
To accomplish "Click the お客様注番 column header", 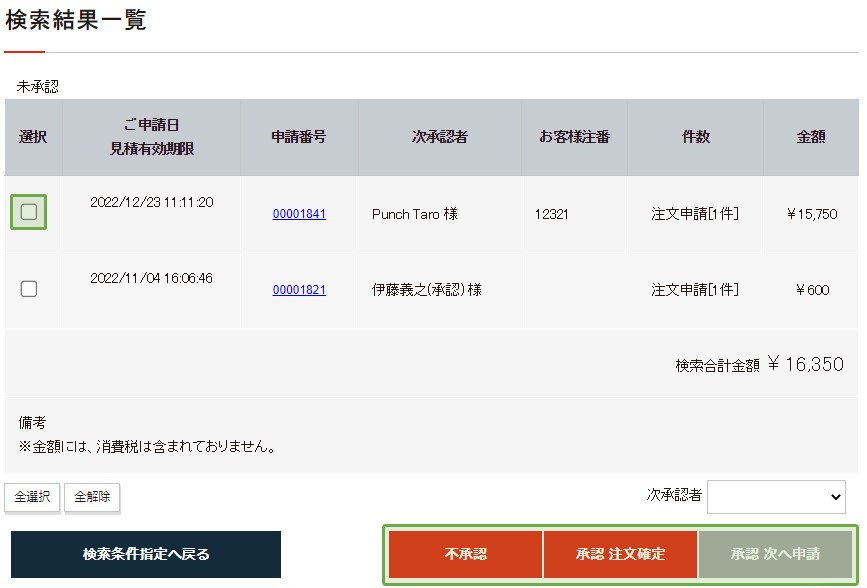I will click(574, 137).
